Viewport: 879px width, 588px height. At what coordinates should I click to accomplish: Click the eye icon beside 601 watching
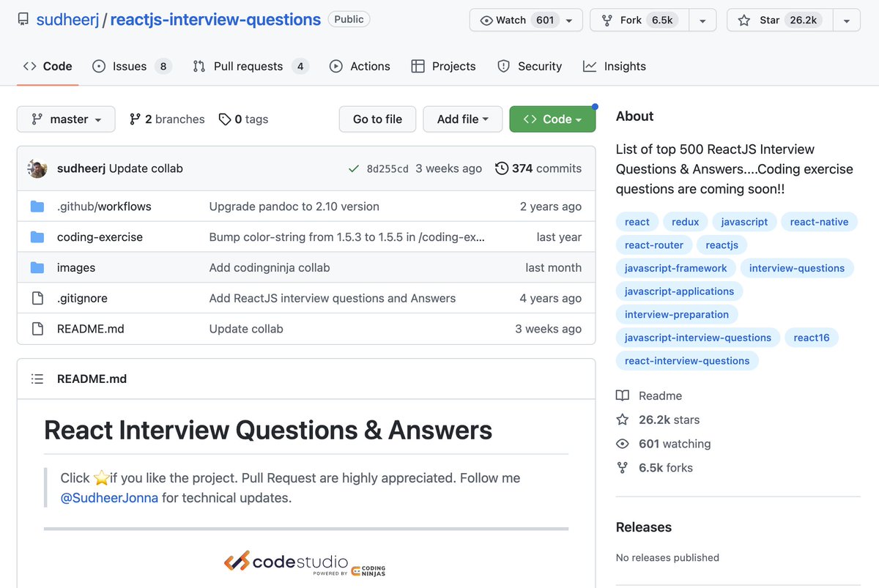(x=623, y=444)
